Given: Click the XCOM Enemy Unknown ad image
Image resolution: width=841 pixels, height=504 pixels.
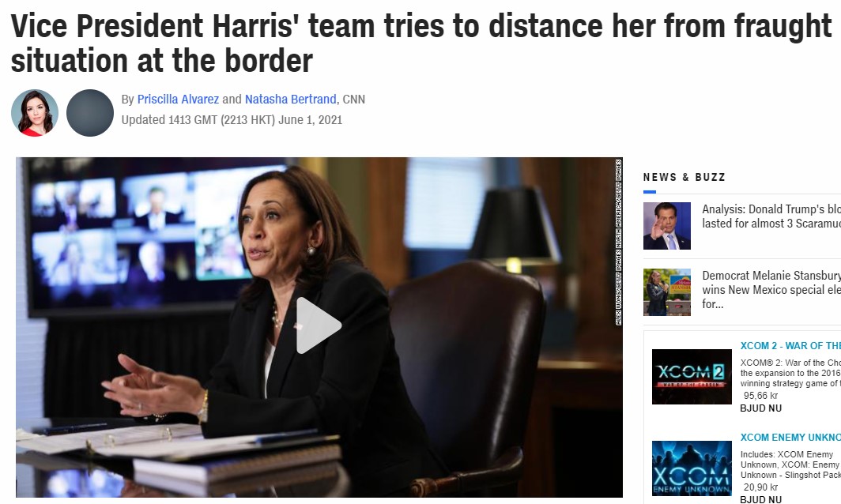Looking at the screenshot, I should pyautogui.click(x=692, y=468).
